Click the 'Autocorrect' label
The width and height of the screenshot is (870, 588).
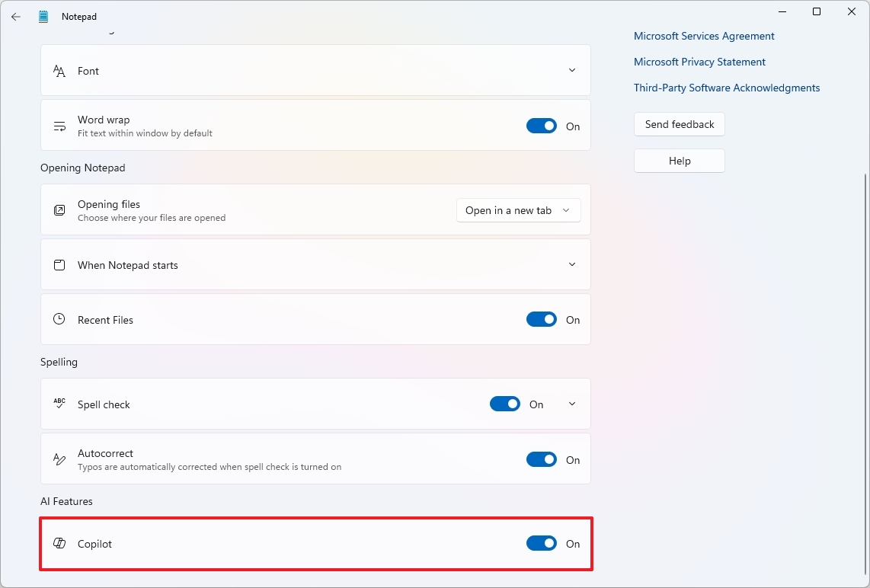point(105,453)
